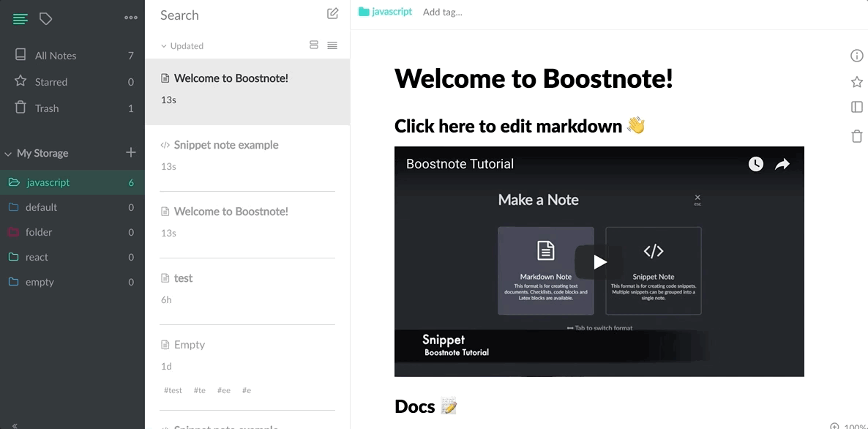This screenshot has width=868, height=429.
Task: Open the Trash section
Action: tap(72, 108)
